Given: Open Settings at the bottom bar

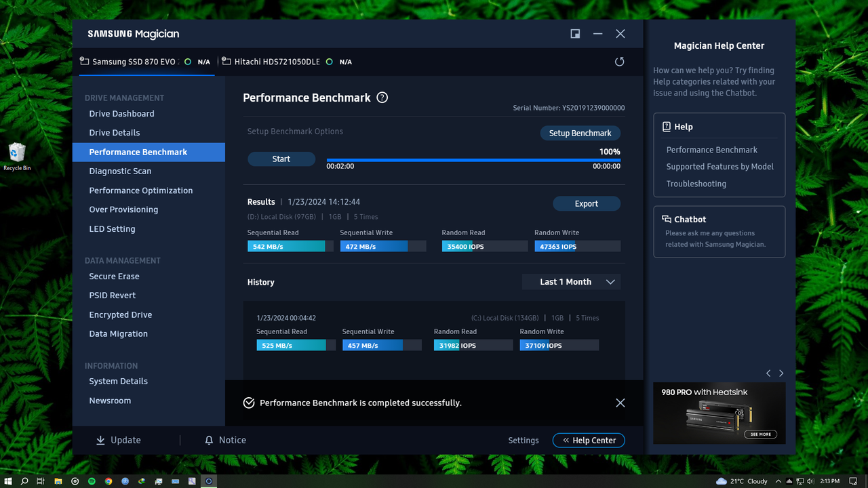Looking at the screenshot, I should (524, 441).
